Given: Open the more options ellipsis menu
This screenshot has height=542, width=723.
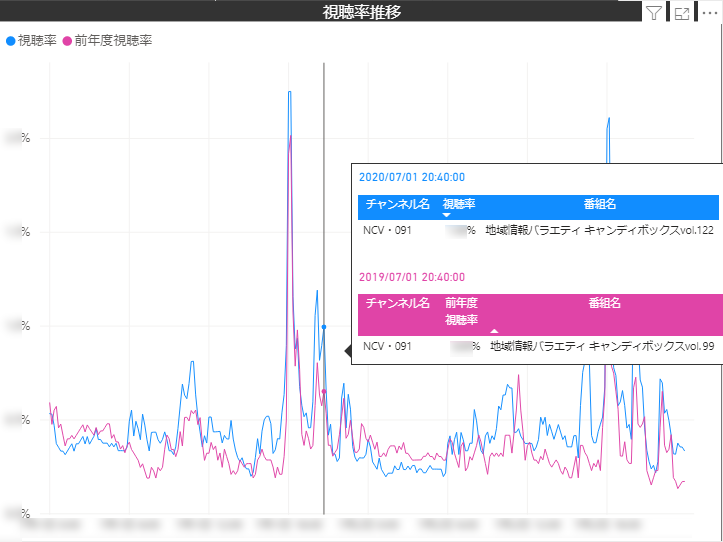Looking at the screenshot, I should (x=710, y=13).
